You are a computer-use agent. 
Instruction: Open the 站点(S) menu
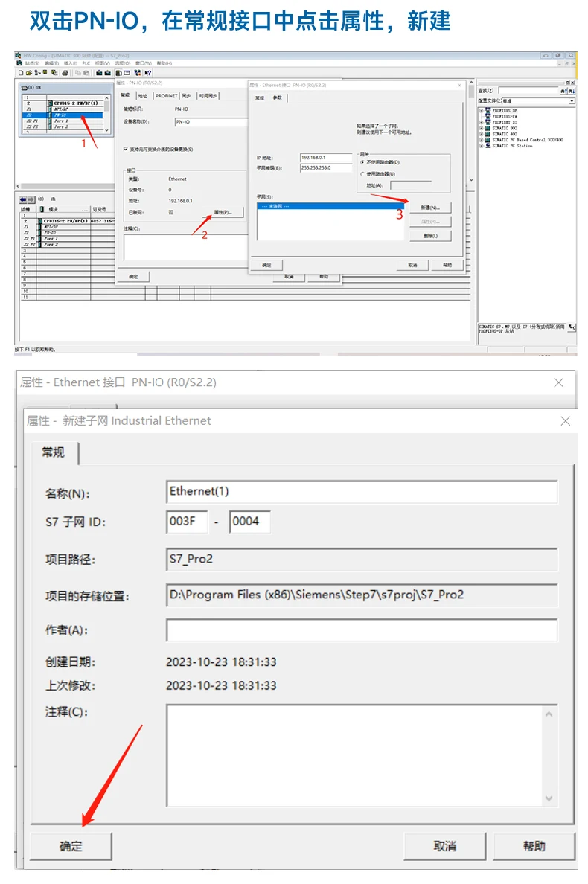pos(32,63)
